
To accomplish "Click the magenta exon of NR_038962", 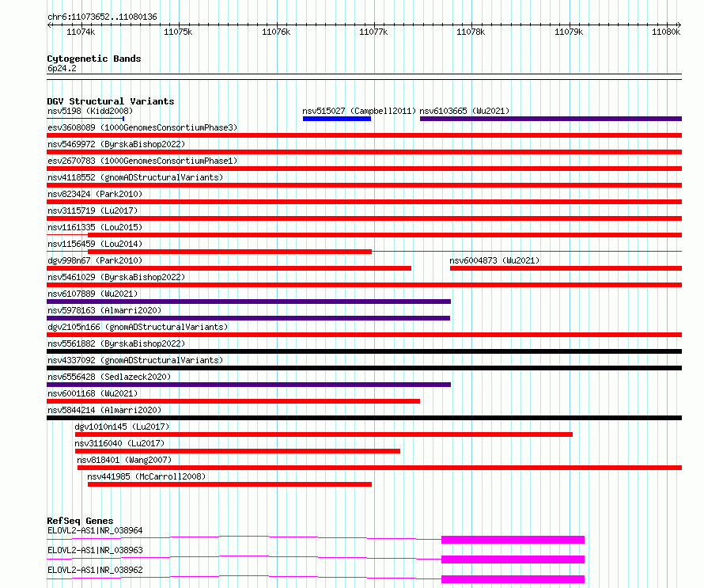I will coord(513,579).
